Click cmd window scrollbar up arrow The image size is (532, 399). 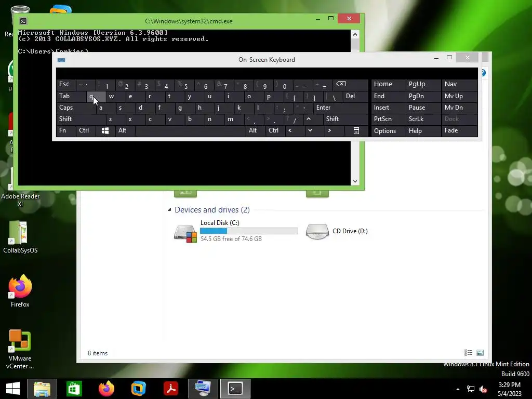coord(355,34)
